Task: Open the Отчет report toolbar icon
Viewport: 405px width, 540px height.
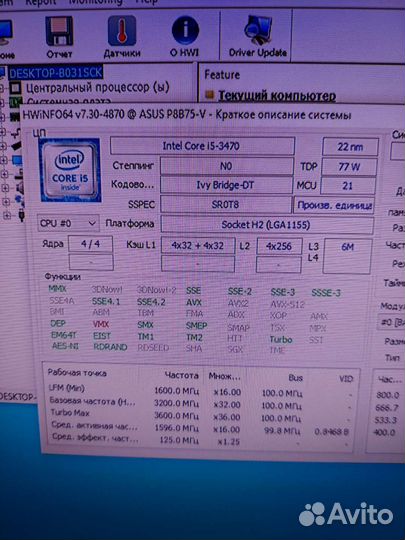Action: [x=59, y=38]
